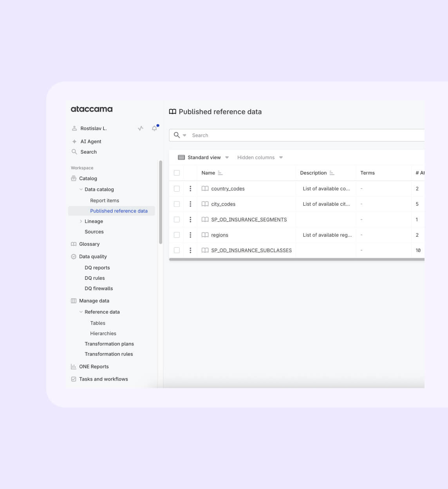Sort by the Name column icon

(x=220, y=173)
